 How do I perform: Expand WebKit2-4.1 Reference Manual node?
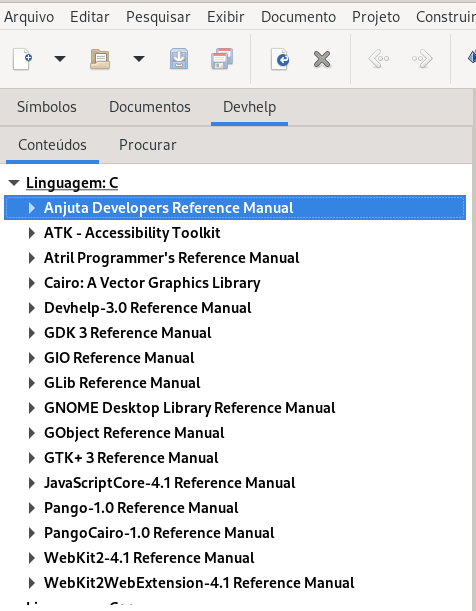point(32,558)
